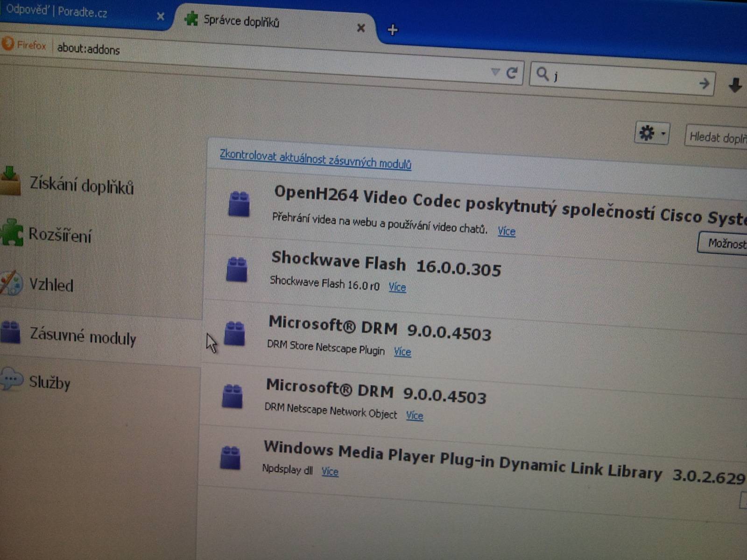The width and height of the screenshot is (747, 560).
Task: Click Windows Media Player plugin icon
Action: [230, 457]
